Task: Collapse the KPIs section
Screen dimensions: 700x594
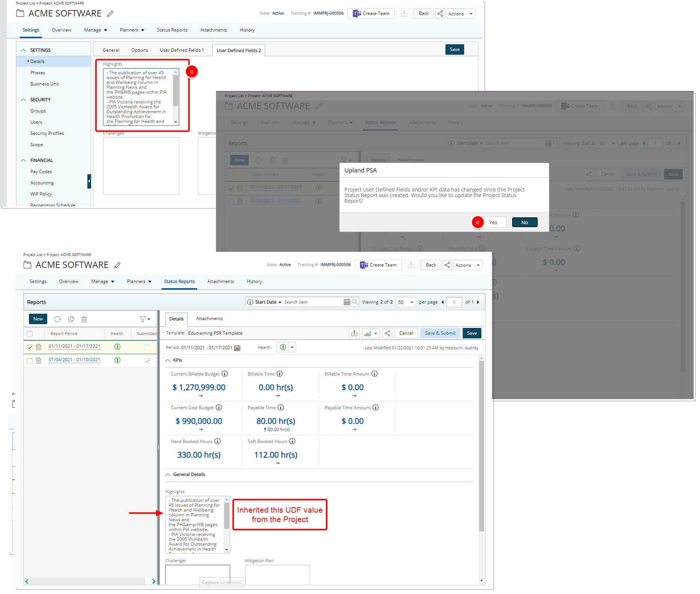Action: pos(168,360)
